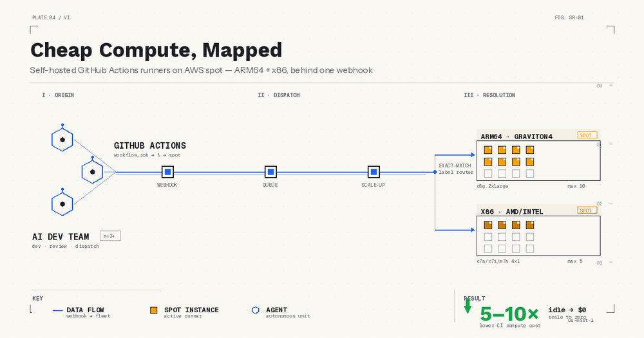Screen dimensions: 644x338
Task: Select the I · ORIGIN section heading
Action: click(58, 95)
